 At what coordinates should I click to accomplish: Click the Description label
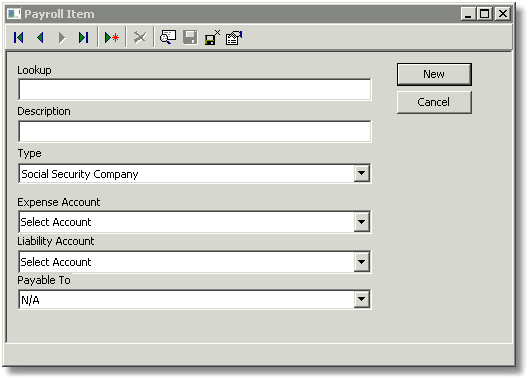click(44, 111)
